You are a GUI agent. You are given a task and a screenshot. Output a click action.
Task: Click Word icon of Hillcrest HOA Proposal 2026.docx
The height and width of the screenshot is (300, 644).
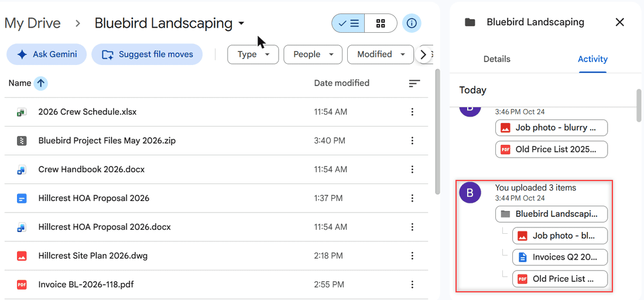[22, 227]
